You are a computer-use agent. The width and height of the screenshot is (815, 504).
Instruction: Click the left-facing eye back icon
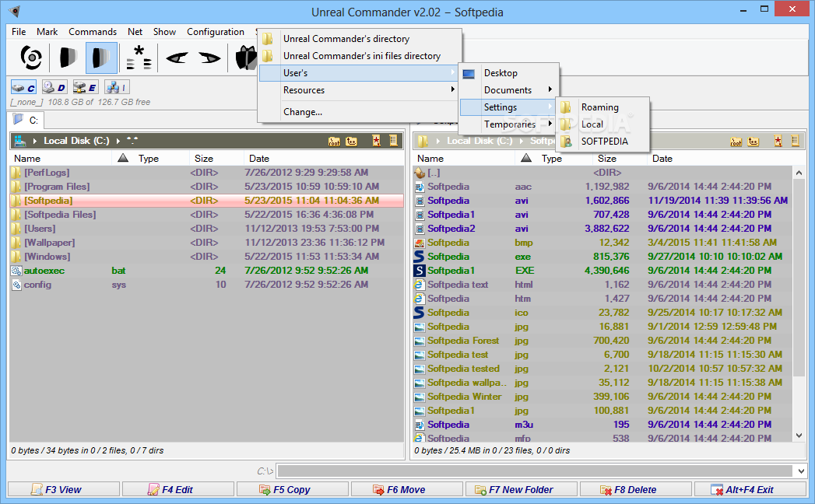click(x=177, y=58)
